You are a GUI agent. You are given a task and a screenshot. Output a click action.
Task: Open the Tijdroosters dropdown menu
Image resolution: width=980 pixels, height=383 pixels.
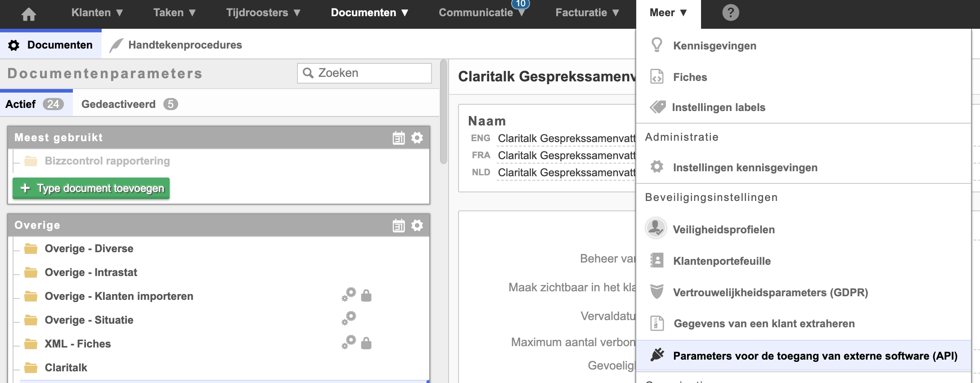(x=263, y=13)
